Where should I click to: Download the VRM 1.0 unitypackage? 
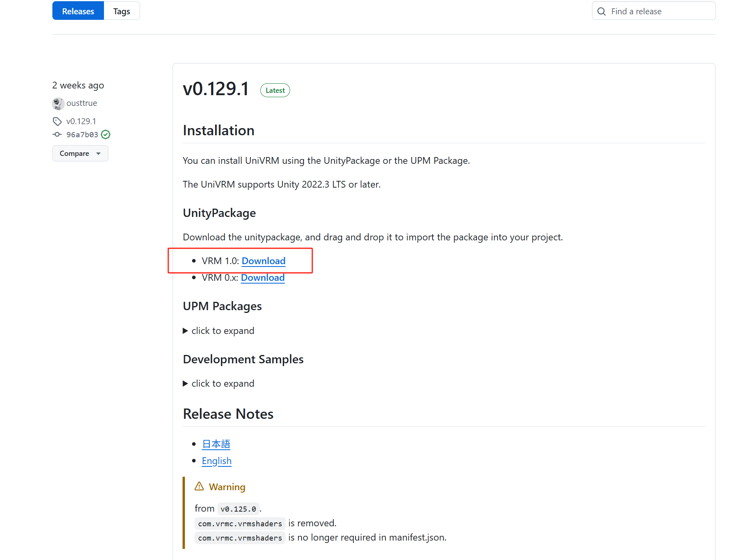tap(263, 261)
